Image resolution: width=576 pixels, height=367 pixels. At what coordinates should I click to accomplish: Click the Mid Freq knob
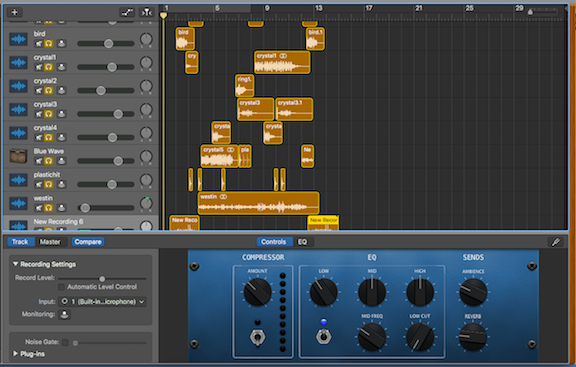click(x=372, y=337)
